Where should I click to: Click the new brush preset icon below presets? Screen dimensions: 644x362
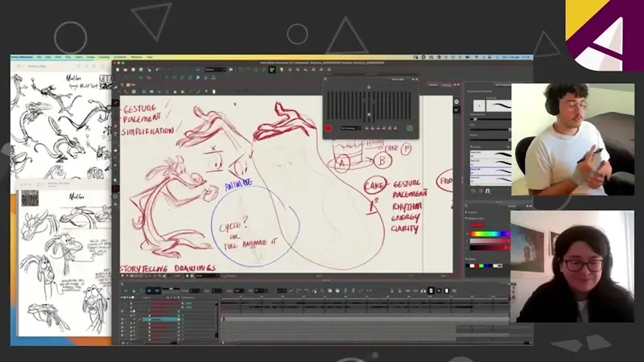474,191
